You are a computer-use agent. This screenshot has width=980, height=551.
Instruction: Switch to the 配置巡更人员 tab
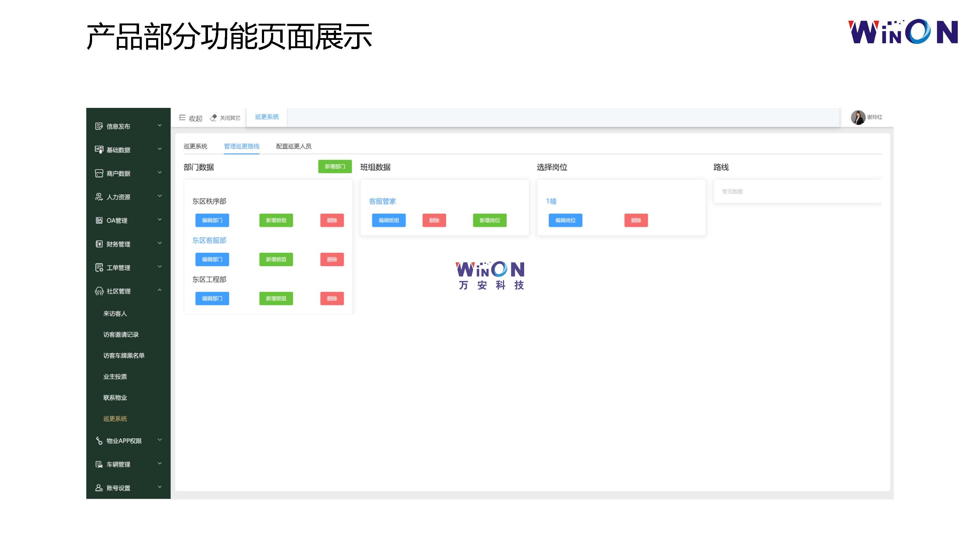294,146
